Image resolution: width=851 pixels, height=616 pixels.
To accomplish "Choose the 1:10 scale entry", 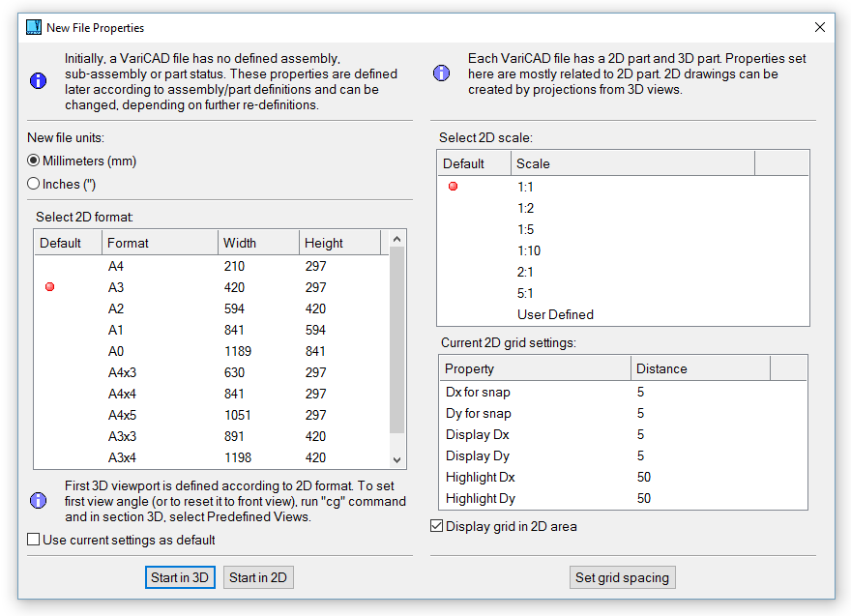I will coord(529,250).
